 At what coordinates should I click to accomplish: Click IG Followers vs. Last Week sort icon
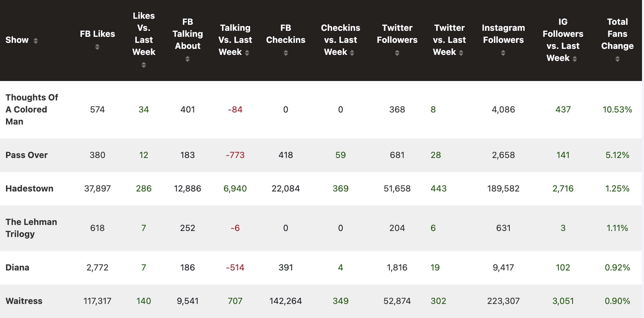[x=575, y=59]
